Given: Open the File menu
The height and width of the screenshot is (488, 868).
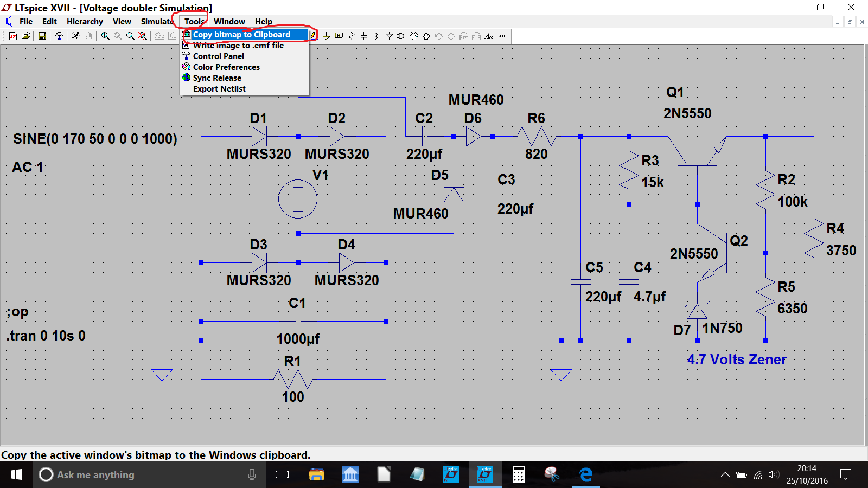Looking at the screenshot, I should pos(26,22).
